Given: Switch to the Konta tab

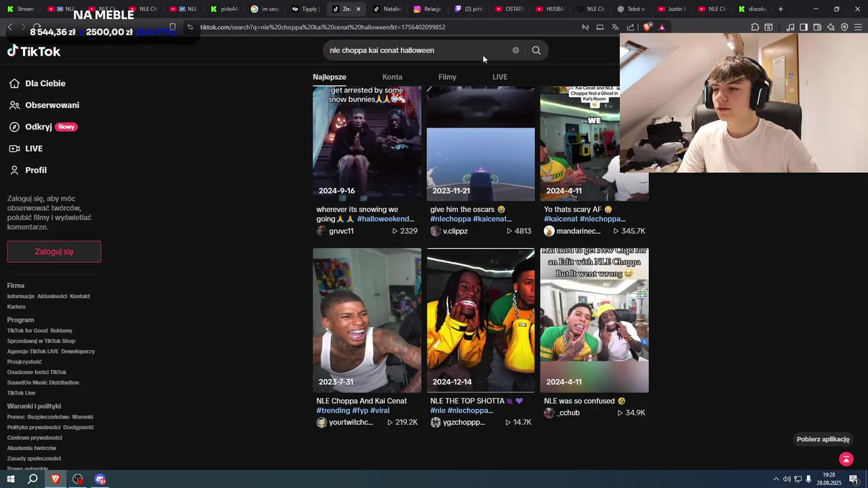Looking at the screenshot, I should 392,77.
